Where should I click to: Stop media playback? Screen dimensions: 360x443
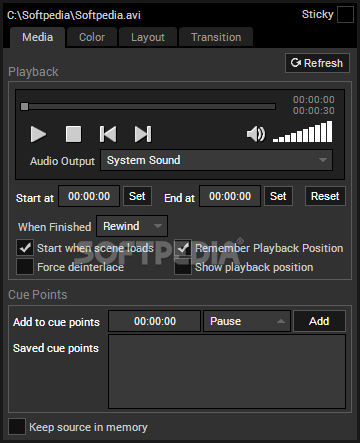(73, 134)
